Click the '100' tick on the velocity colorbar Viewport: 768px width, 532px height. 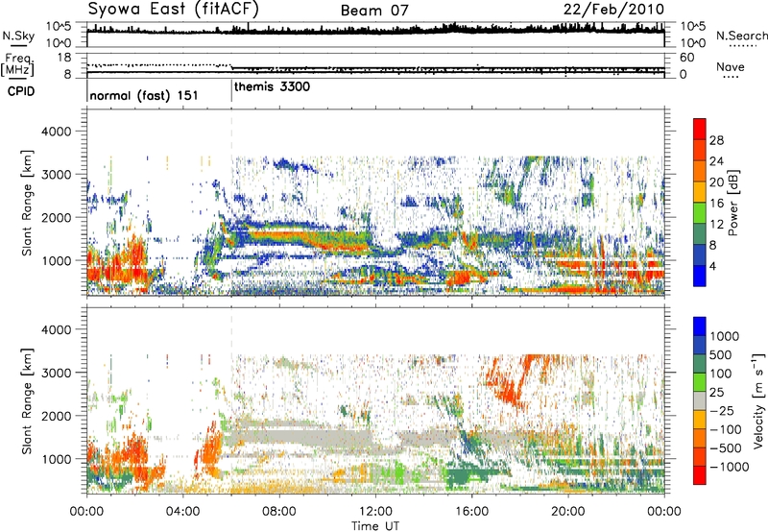click(x=720, y=374)
